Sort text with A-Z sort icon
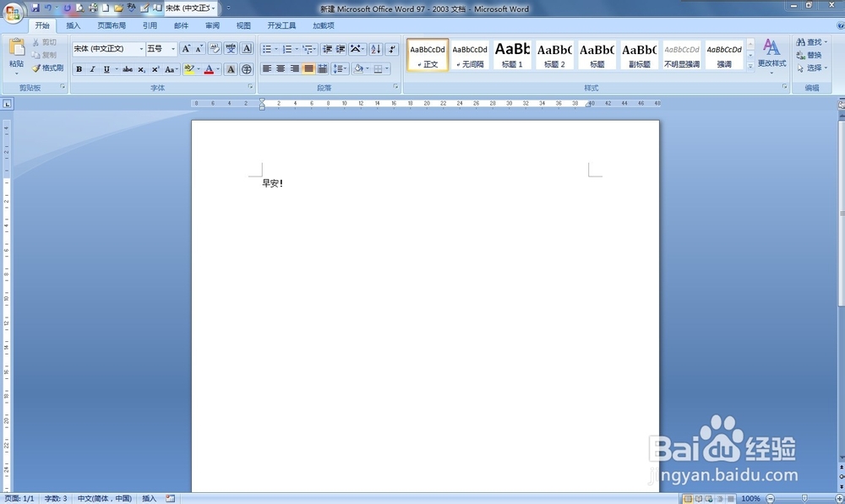The height and width of the screenshot is (504, 845). tap(376, 49)
